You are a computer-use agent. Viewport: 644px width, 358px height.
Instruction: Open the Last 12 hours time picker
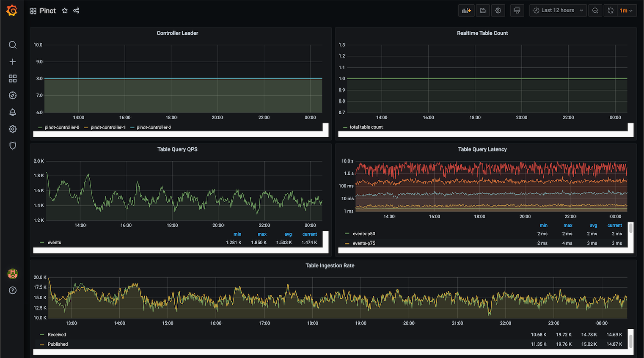tap(558, 11)
